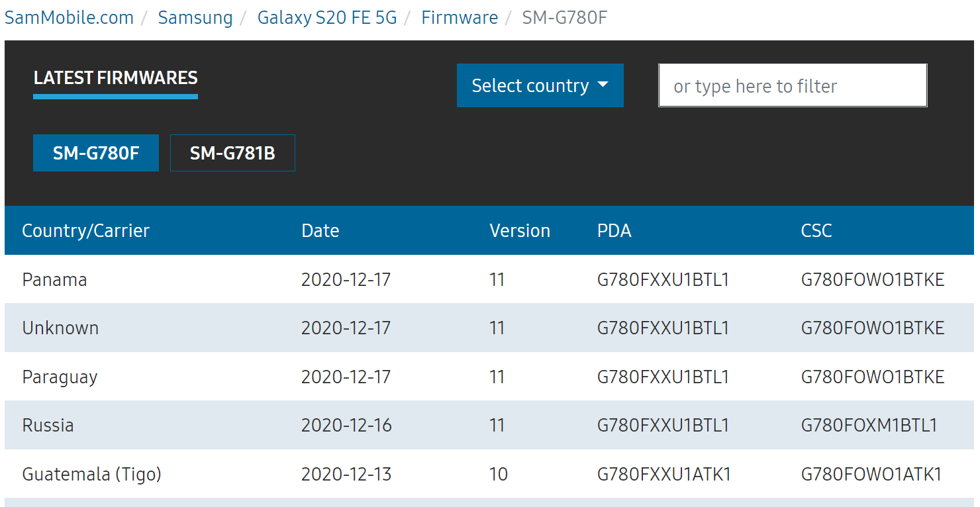
Task: Switch to the SM-G781B model button
Action: (232, 153)
